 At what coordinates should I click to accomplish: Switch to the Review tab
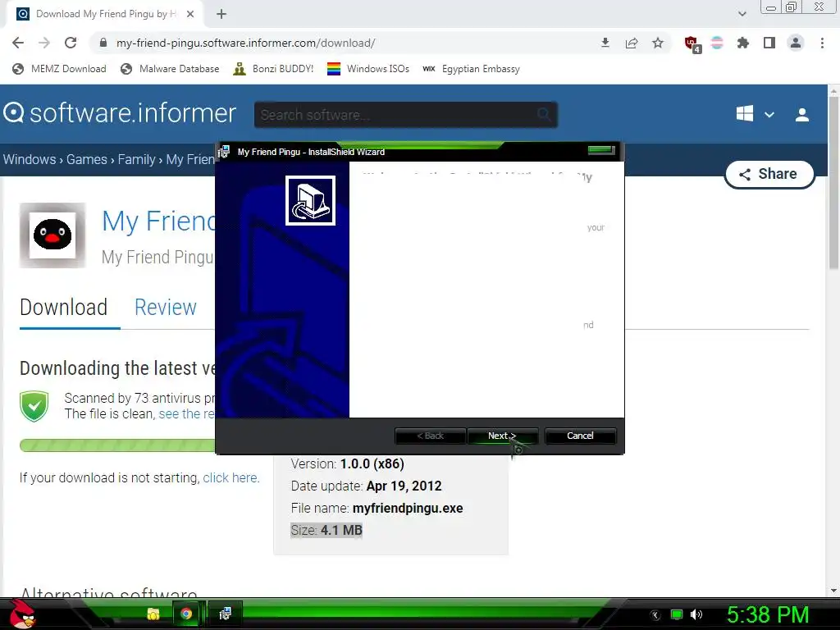tap(166, 308)
